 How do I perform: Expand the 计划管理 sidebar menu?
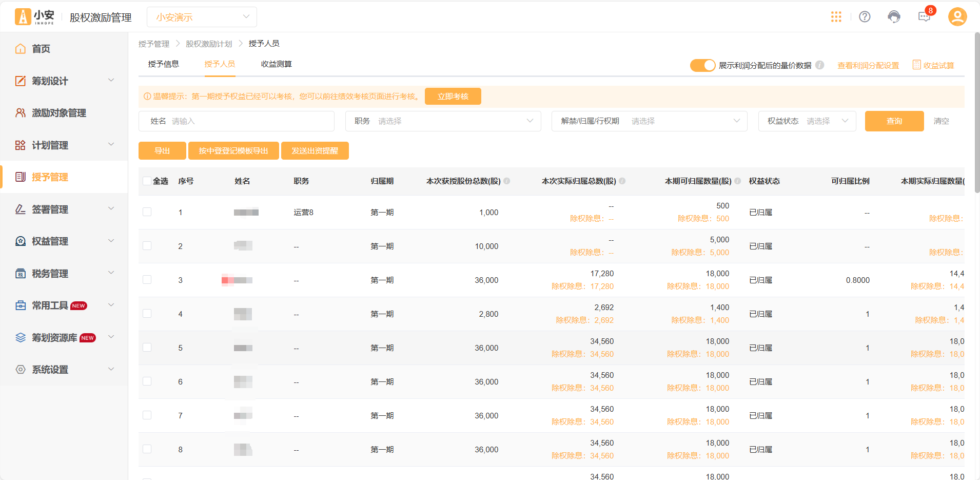111,144
